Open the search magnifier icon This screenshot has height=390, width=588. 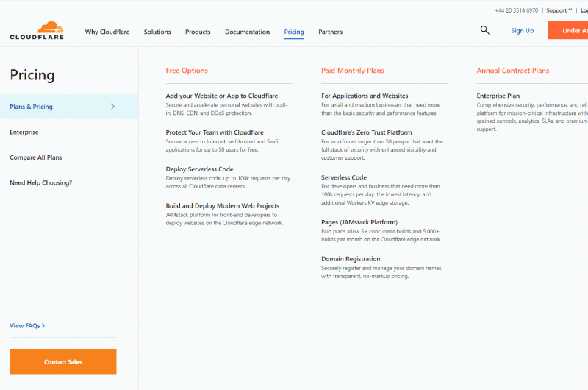click(485, 30)
